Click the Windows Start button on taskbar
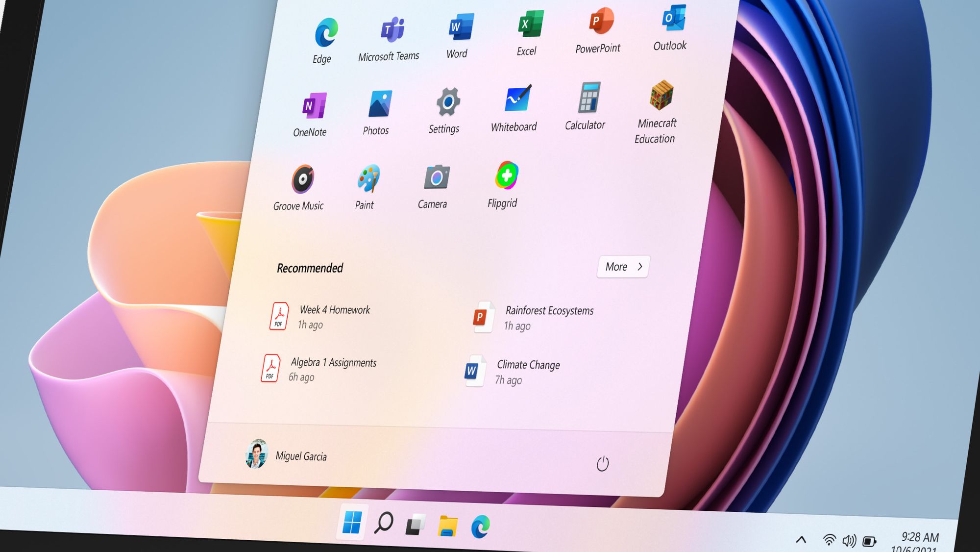The width and height of the screenshot is (980, 552). pos(352,522)
